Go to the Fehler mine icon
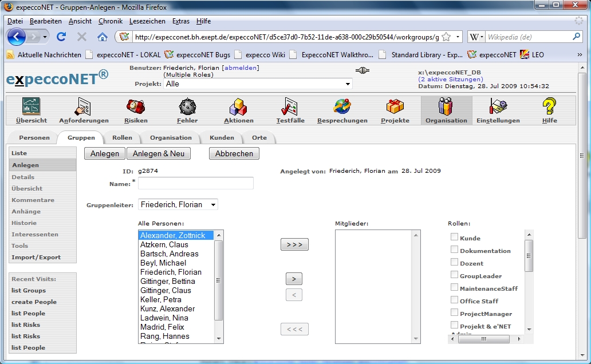The image size is (591, 364). tap(187, 106)
